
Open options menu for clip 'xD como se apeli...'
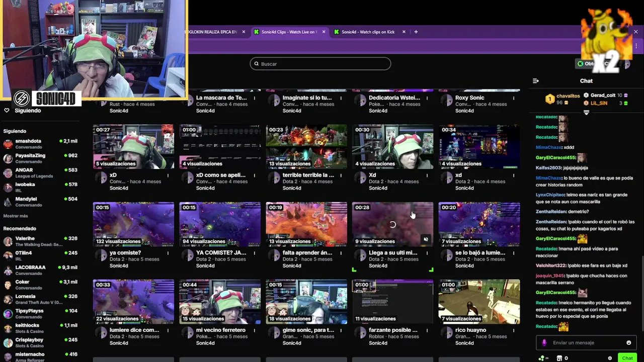click(255, 175)
